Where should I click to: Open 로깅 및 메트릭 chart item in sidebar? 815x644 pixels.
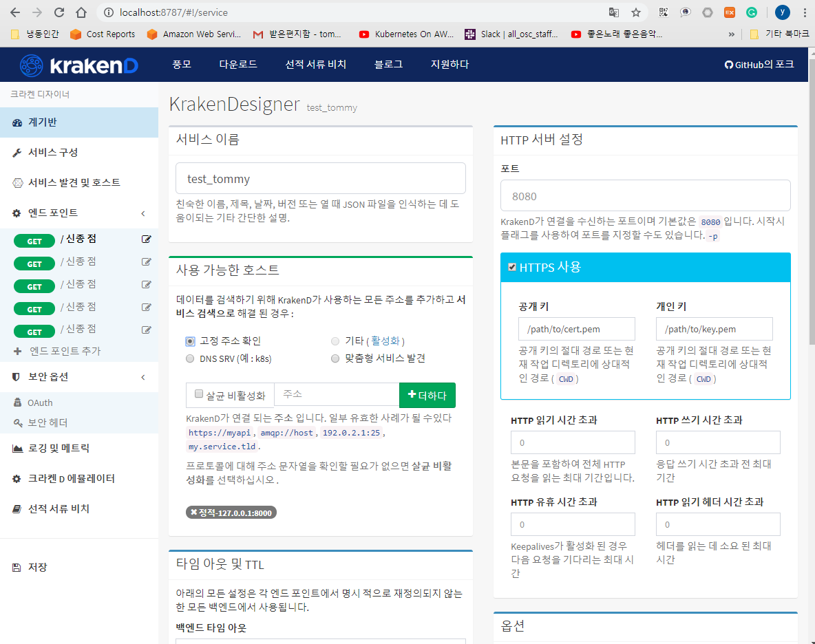[79, 448]
